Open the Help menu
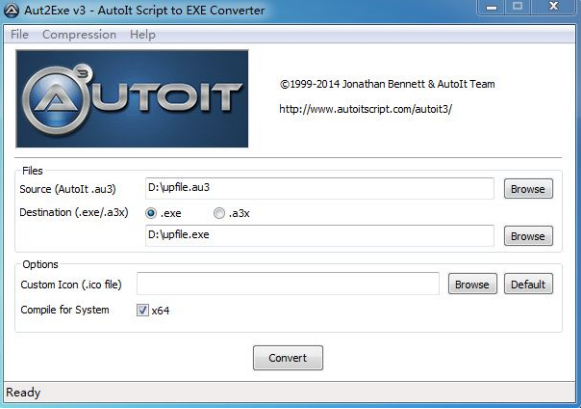 click(x=142, y=34)
